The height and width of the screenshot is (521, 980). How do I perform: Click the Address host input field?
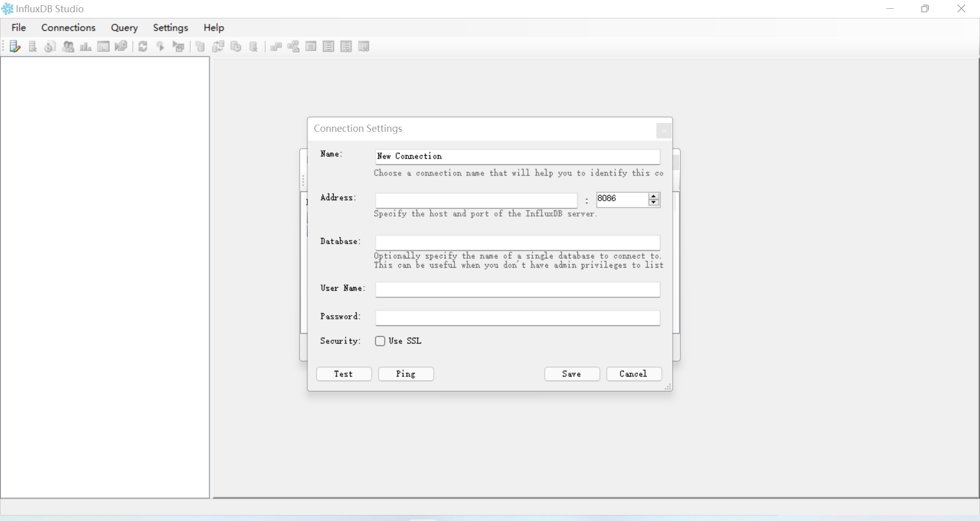(476, 200)
